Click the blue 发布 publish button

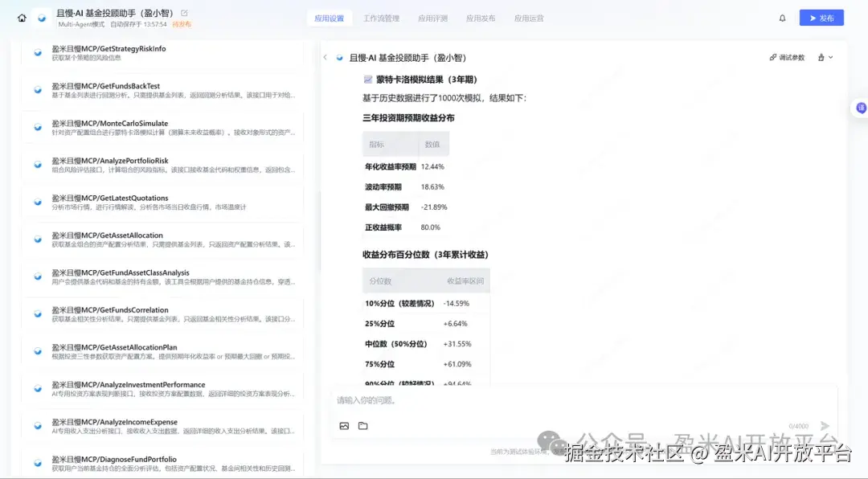point(821,17)
